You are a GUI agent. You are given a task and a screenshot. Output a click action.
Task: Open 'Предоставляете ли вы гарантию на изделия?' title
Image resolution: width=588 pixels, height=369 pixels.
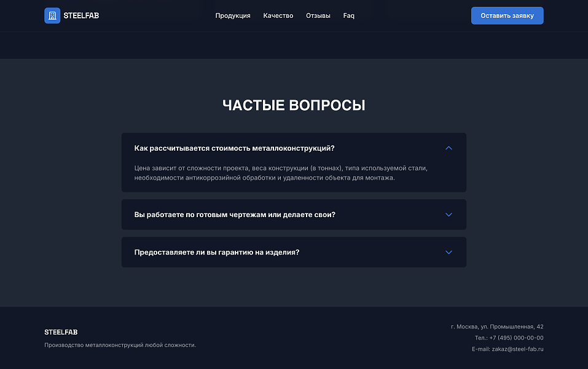point(217,252)
